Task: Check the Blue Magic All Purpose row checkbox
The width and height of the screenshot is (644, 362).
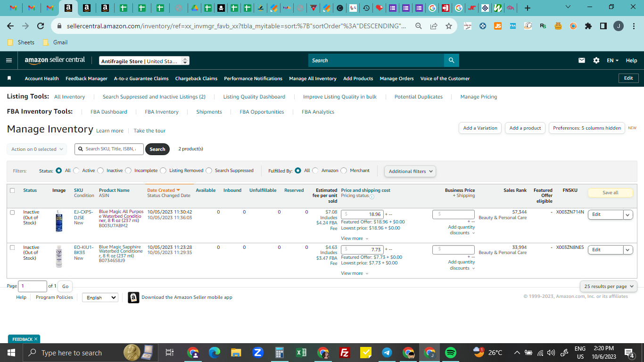Action: click(12, 213)
